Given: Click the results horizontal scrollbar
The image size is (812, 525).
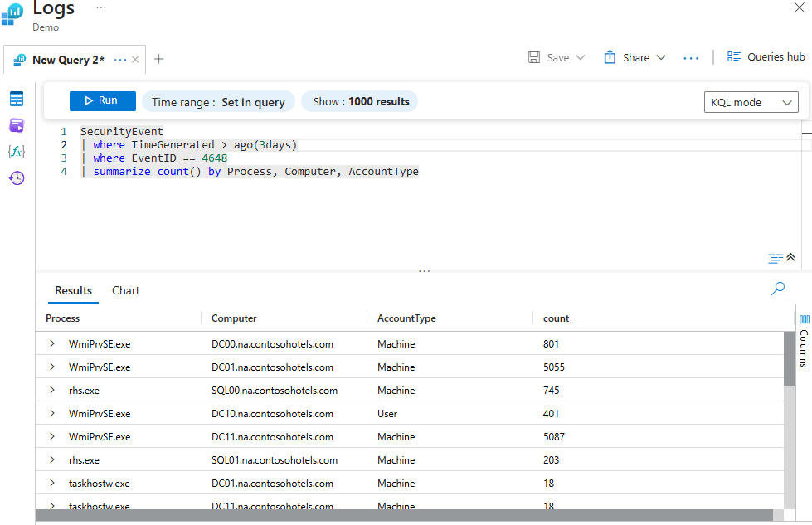Looking at the screenshot, I should (404, 515).
